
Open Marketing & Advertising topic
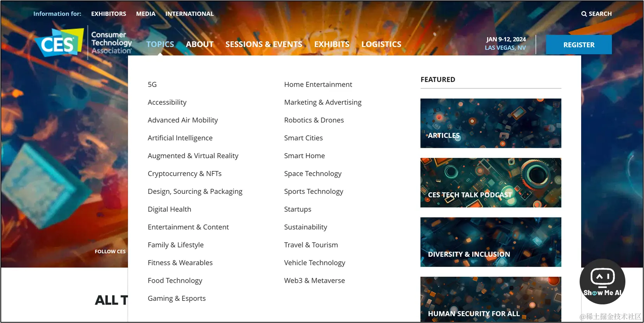tap(323, 102)
